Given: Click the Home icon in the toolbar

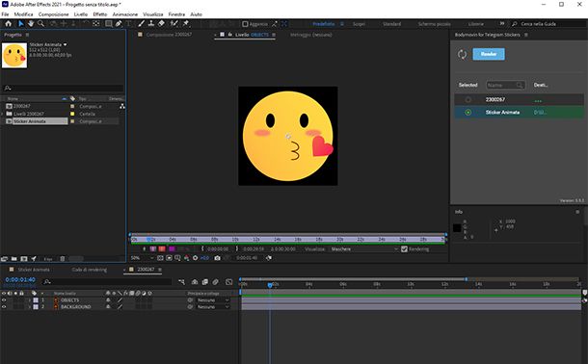Looking at the screenshot, I should coord(9,23).
